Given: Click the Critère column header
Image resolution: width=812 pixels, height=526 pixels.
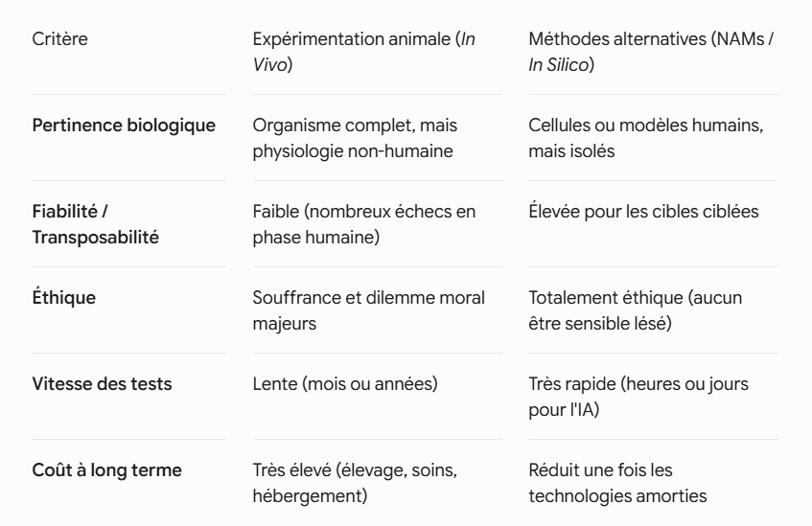Looking at the screenshot, I should (x=59, y=39).
